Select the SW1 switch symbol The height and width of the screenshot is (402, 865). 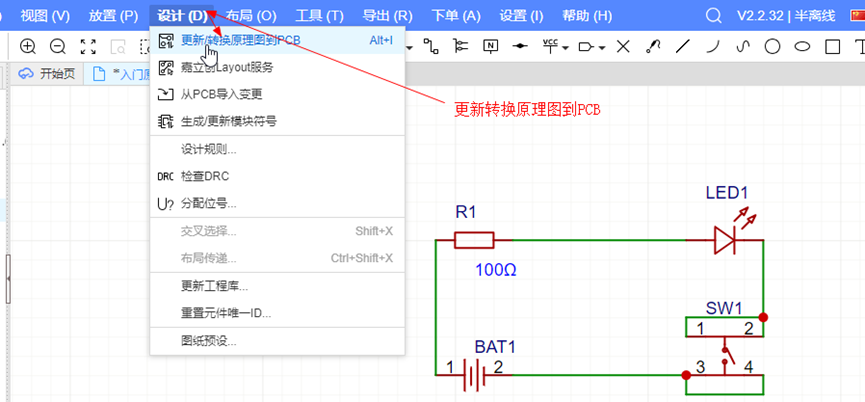[725, 356]
